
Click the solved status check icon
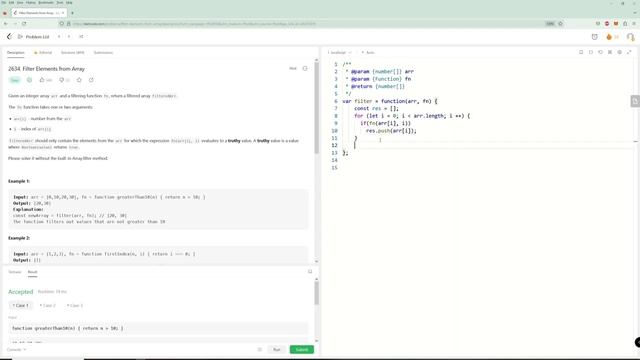29,80
